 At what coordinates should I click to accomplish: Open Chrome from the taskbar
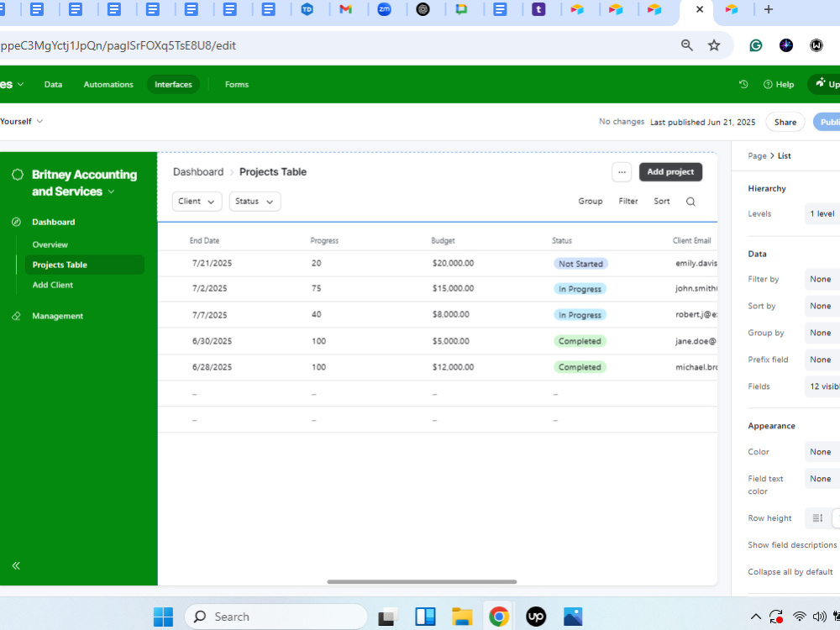[499, 617]
